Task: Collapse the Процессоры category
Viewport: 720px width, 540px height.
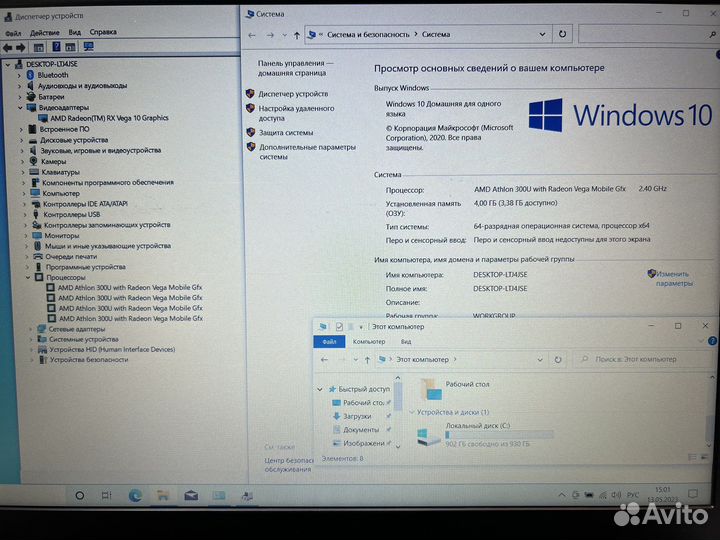Action: (28, 277)
